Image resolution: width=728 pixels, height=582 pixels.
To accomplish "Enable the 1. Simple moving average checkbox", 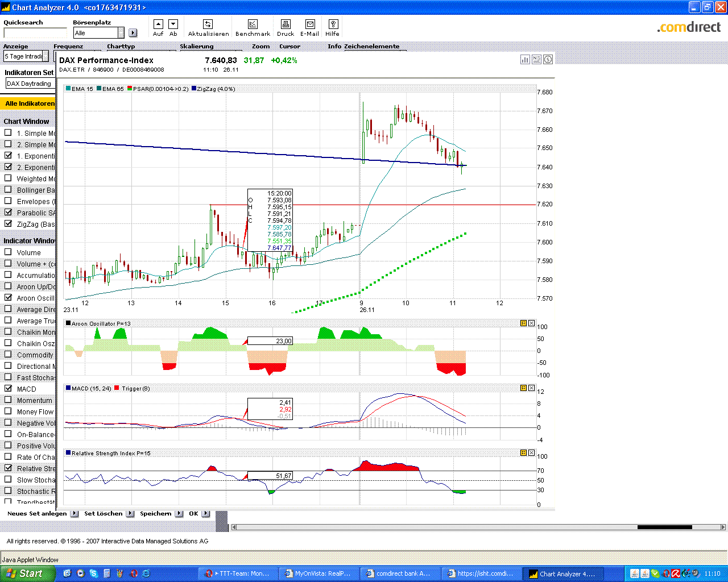I will pyautogui.click(x=8, y=132).
